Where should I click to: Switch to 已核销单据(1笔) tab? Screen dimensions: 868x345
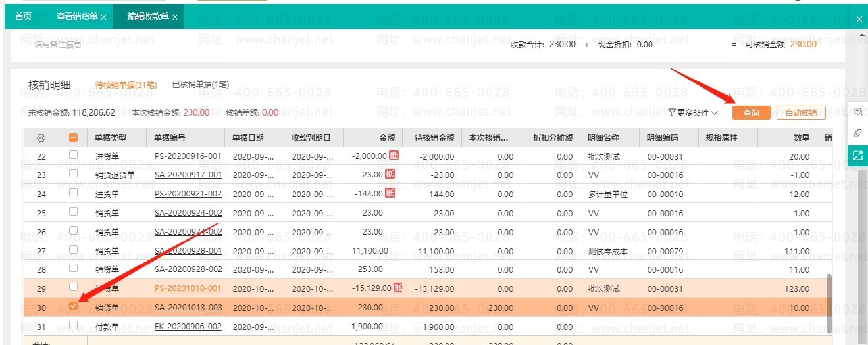click(200, 85)
